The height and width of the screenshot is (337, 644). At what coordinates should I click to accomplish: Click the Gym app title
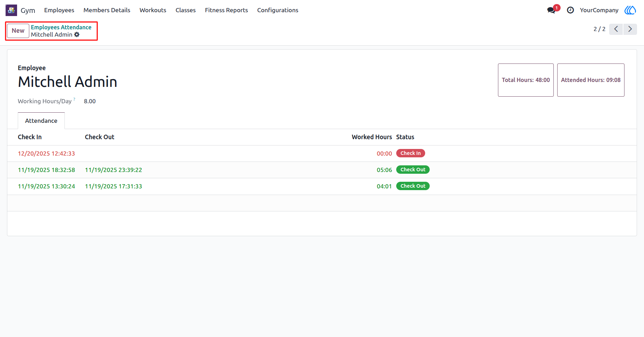pyautogui.click(x=28, y=10)
